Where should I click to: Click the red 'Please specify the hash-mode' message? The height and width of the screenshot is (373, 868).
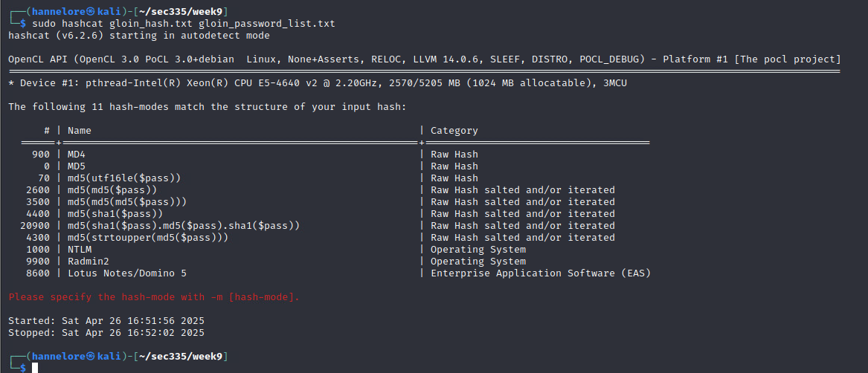[x=154, y=297]
